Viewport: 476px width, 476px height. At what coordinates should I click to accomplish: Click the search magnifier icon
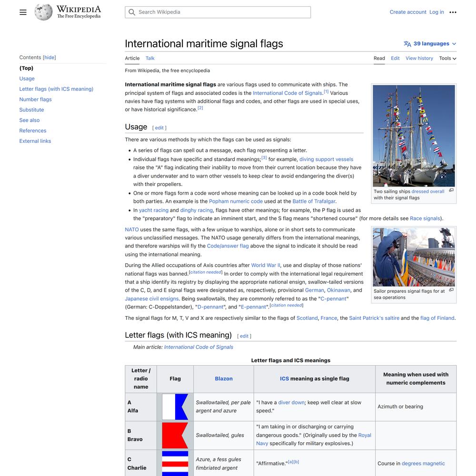coord(132,12)
